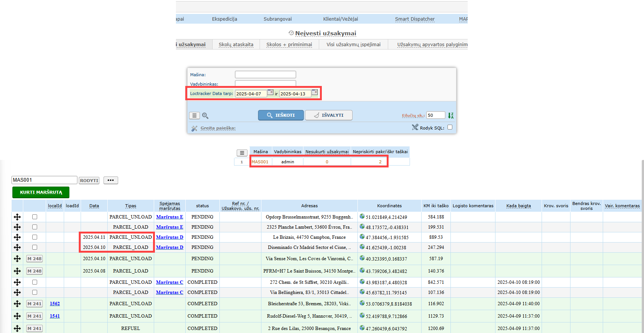Click the Eilučių sk. field showing 50

tap(436, 115)
